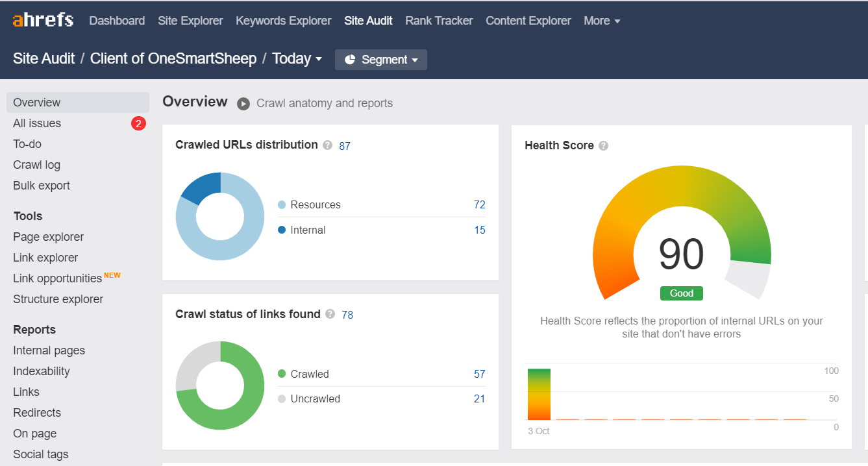868x466 pixels.
Task: Click the Health Score value 90
Action: click(x=682, y=254)
